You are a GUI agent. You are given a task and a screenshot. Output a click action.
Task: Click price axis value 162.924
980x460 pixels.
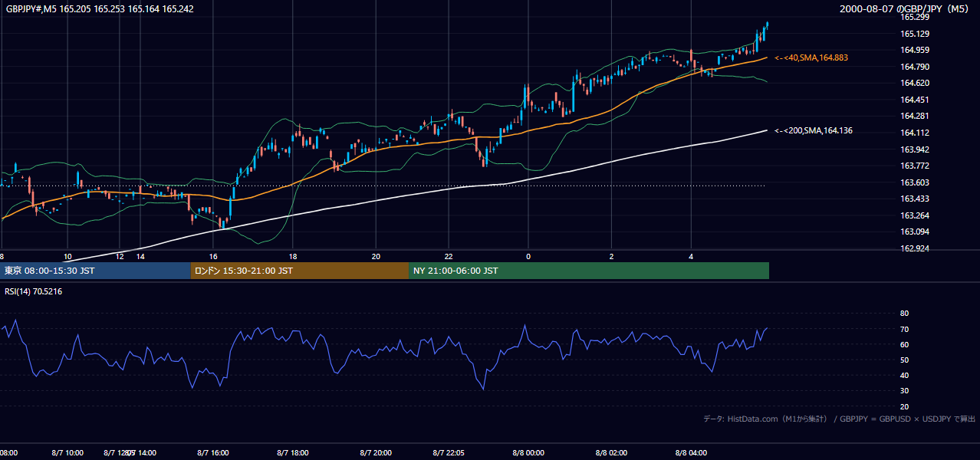[x=914, y=248]
